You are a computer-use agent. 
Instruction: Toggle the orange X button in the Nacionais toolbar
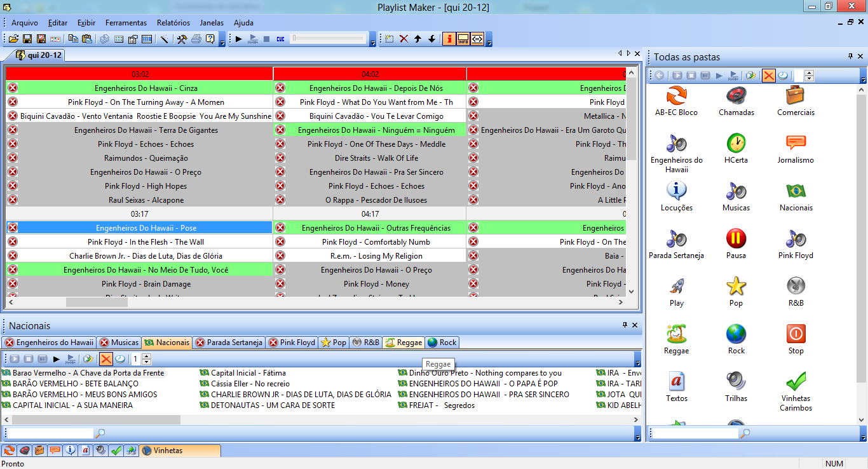pos(106,359)
